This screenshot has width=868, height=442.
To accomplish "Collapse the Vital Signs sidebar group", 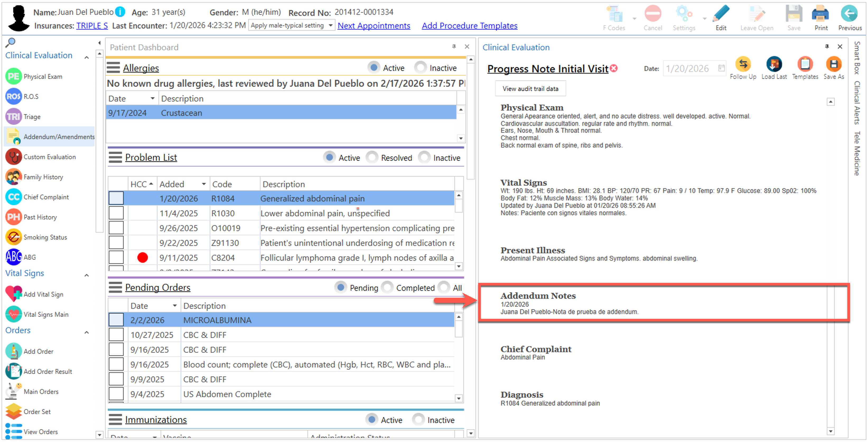I will 87,275.
